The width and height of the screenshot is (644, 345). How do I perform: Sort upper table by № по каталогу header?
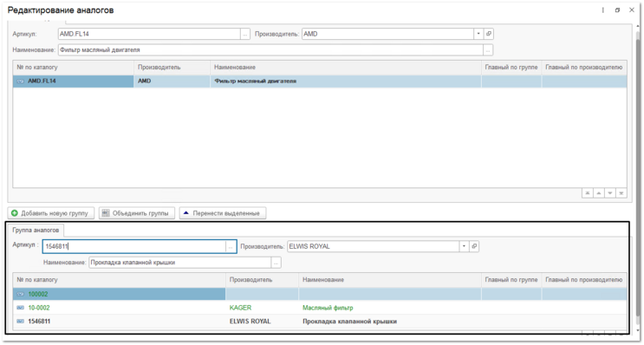click(74, 68)
